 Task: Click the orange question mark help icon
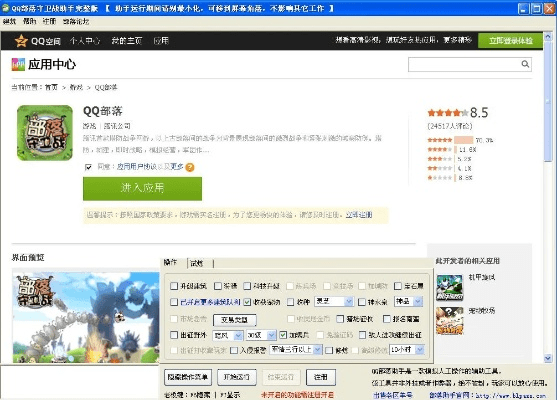point(190,167)
